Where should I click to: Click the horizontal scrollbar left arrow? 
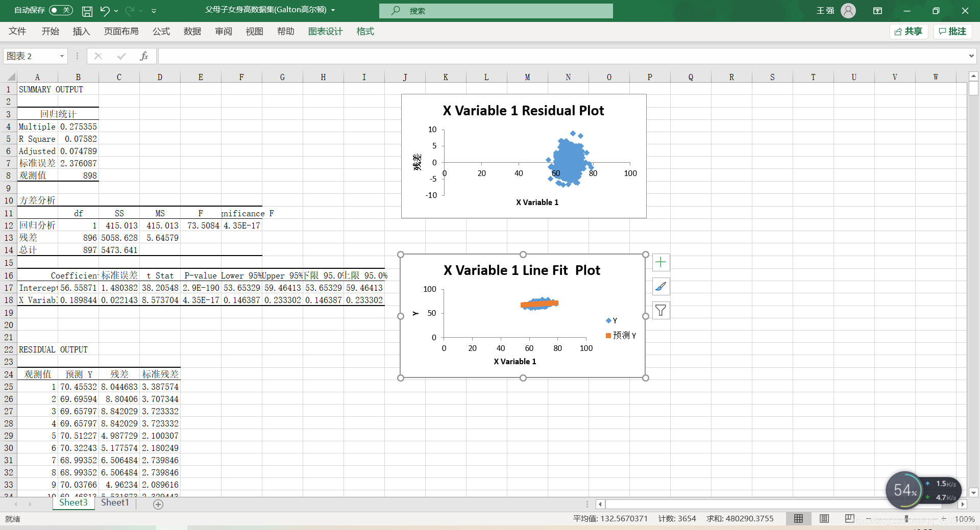click(600, 504)
